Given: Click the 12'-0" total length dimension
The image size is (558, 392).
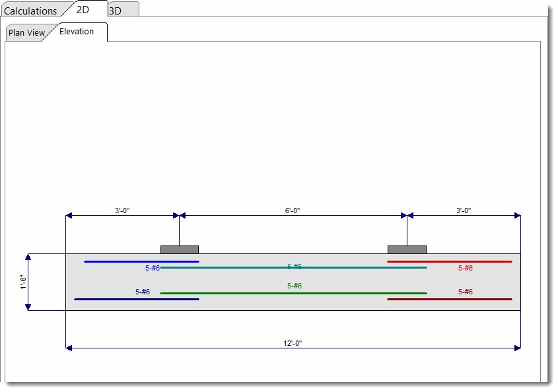Looking at the screenshot, I should point(293,343).
